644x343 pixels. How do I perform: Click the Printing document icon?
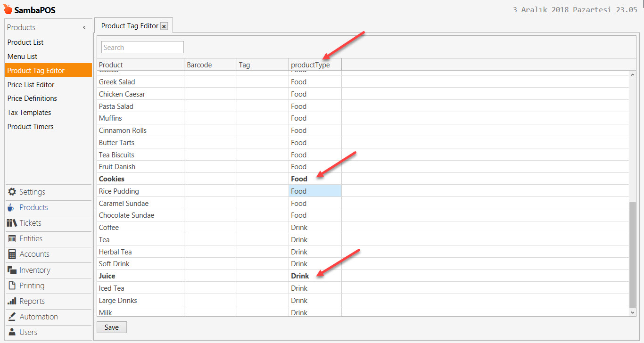(12, 286)
